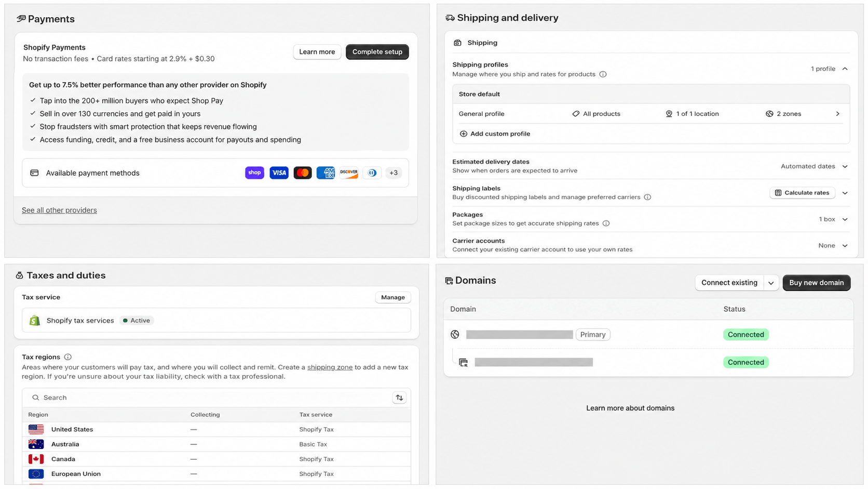Click the tag icon beside All products
Viewport: 868px width, 489px height.
point(576,114)
